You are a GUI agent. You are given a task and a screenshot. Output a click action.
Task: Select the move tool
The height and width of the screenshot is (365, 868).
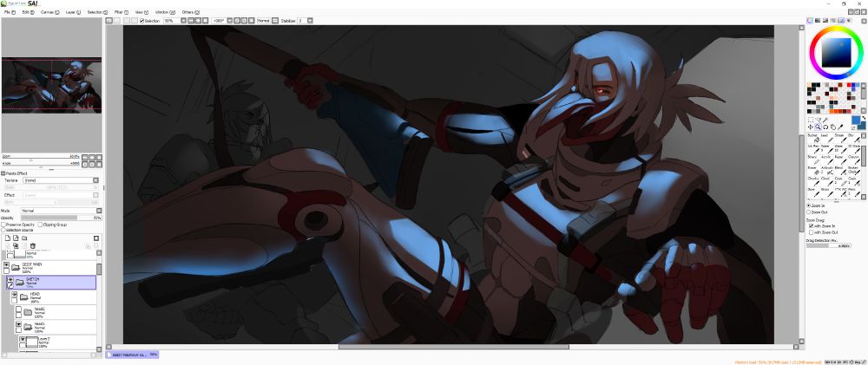811,127
